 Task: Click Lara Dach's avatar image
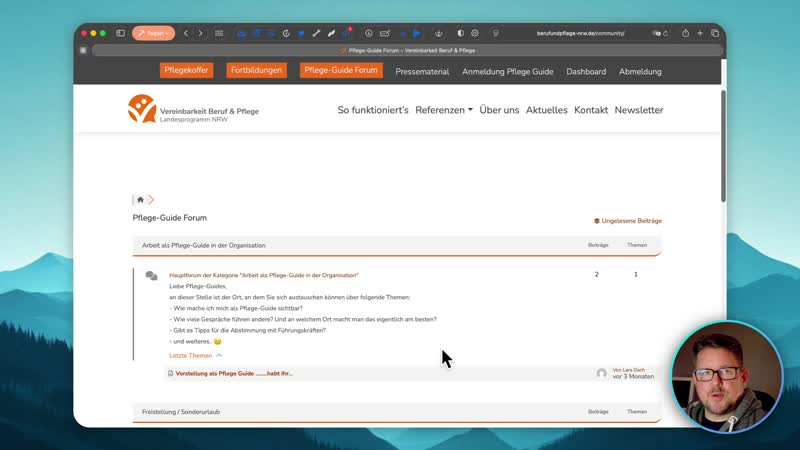pyautogui.click(x=602, y=373)
